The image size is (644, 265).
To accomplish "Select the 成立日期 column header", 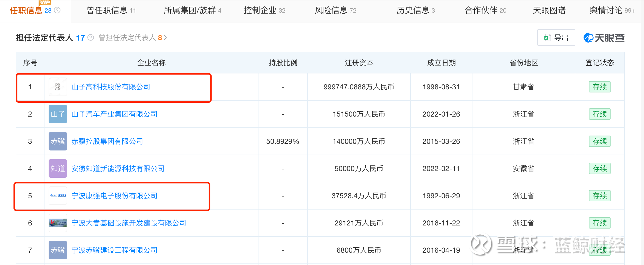I will coord(442,63).
